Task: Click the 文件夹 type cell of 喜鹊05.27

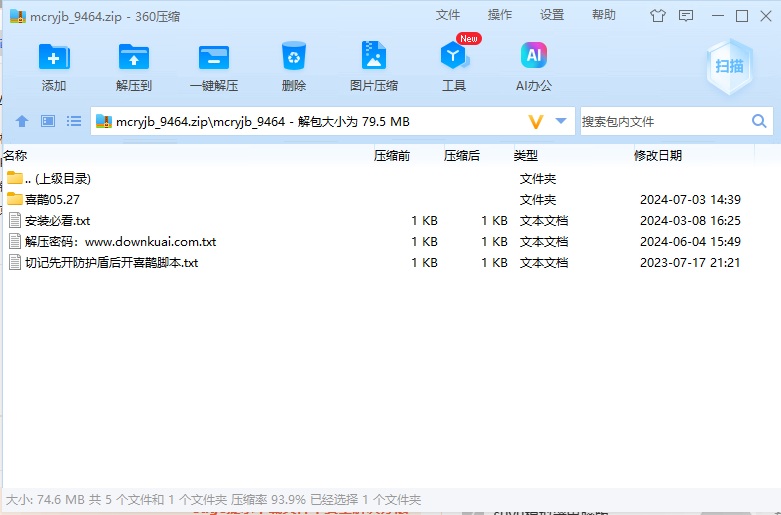Action: 538,200
